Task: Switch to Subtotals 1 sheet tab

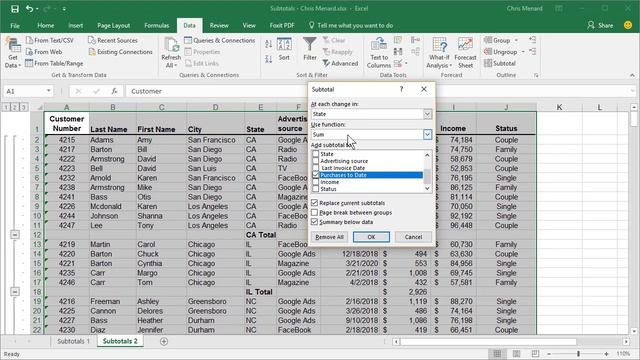Action: pos(73,341)
